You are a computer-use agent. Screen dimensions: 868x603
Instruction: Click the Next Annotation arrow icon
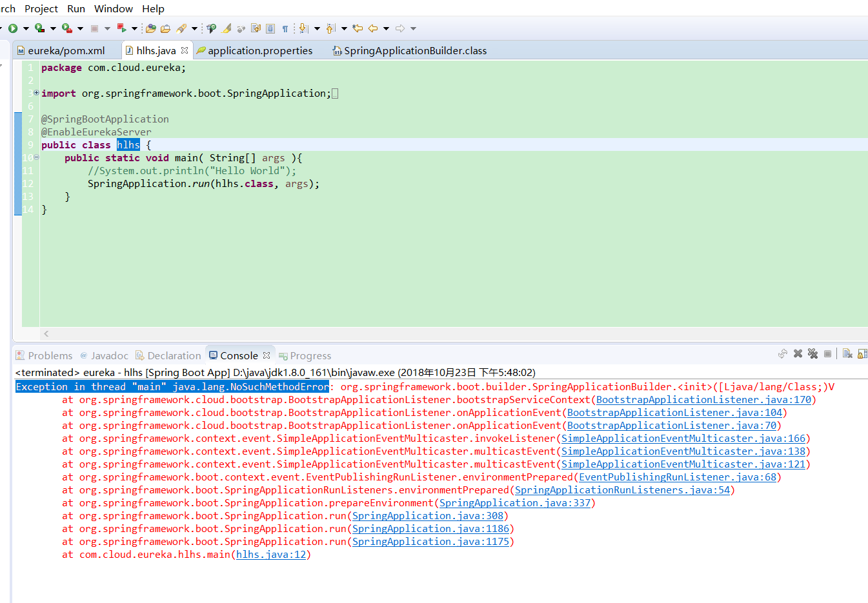pos(303,28)
